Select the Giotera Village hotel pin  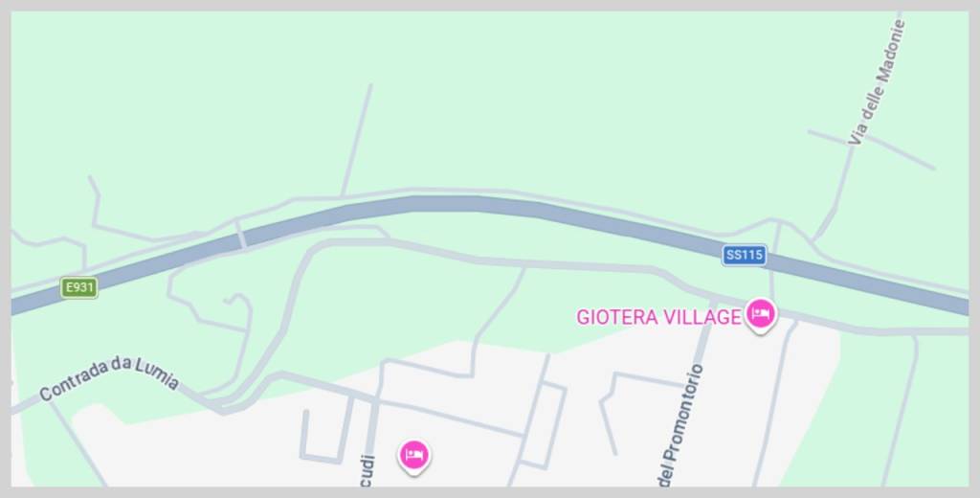coord(759,315)
